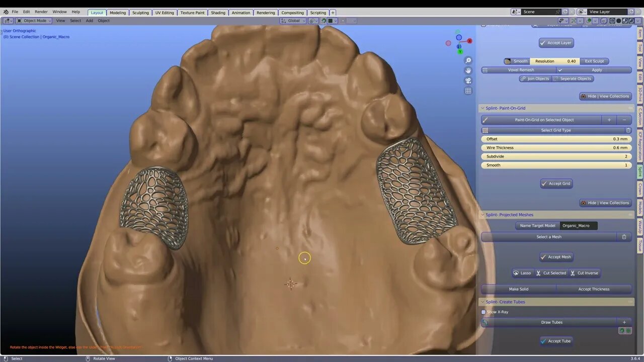Click green curved-arrow icon below Draw Tubes
Screen dimensions: 644x362
click(622, 331)
